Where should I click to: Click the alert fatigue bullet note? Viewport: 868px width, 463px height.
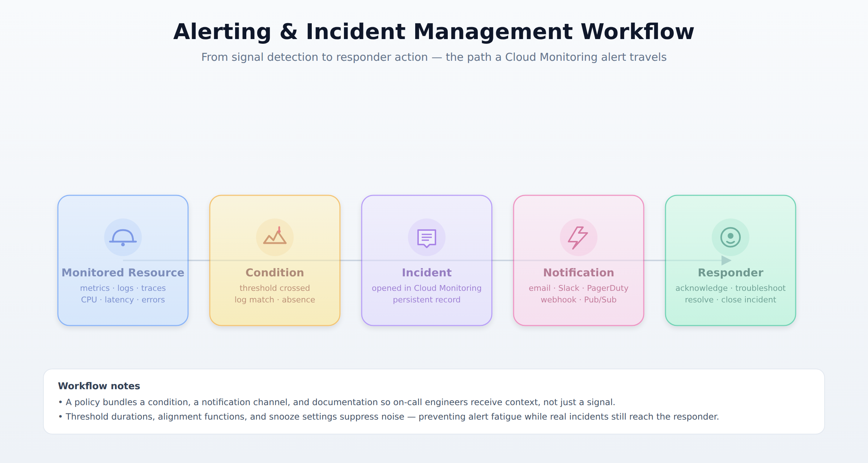pyautogui.click(x=389, y=417)
